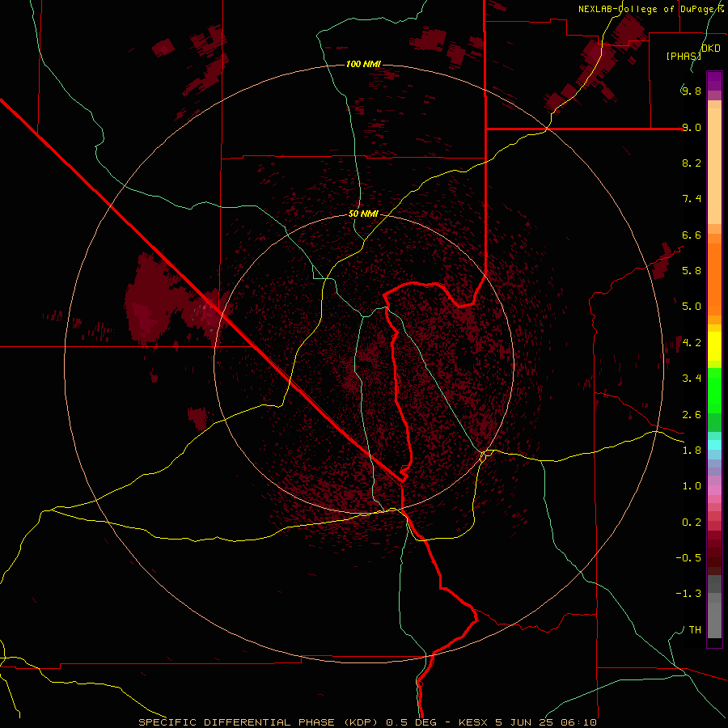Click the 100 NMI range ring label

(363, 64)
